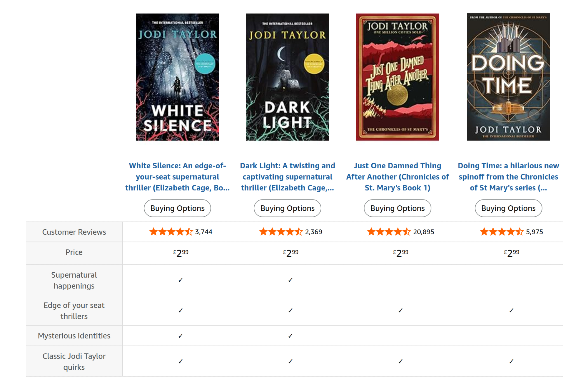Open Dark Light title link
Screen dimensions: 588x389
pos(287,177)
